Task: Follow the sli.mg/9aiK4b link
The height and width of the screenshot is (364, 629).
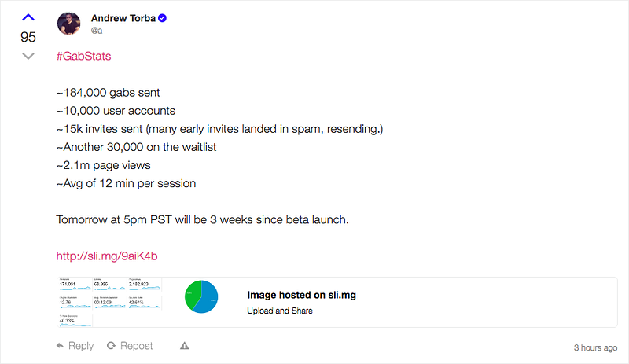Action: (x=109, y=256)
